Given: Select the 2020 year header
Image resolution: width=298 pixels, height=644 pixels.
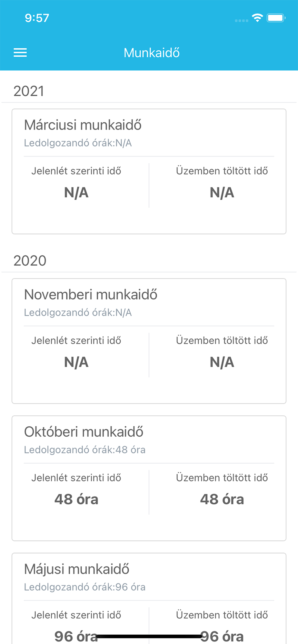Looking at the screenshot, I should [x=30, y=260].
